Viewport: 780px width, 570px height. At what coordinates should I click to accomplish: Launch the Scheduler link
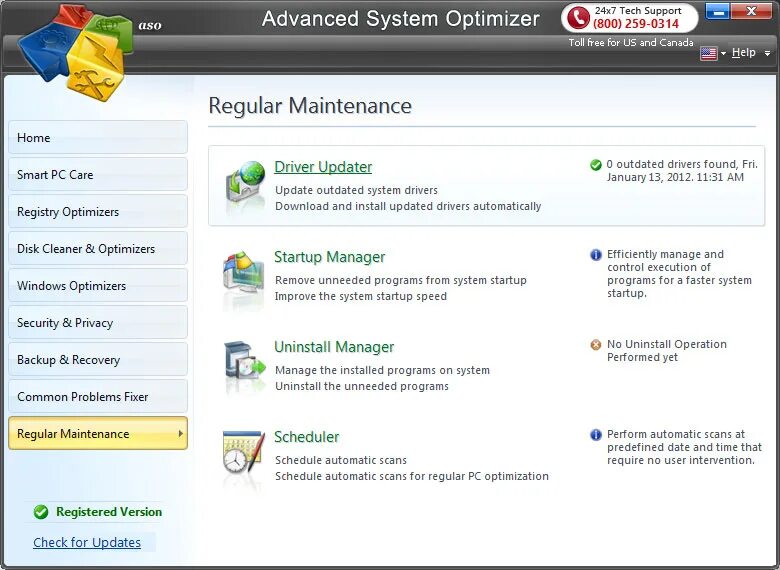click(307, 437)
